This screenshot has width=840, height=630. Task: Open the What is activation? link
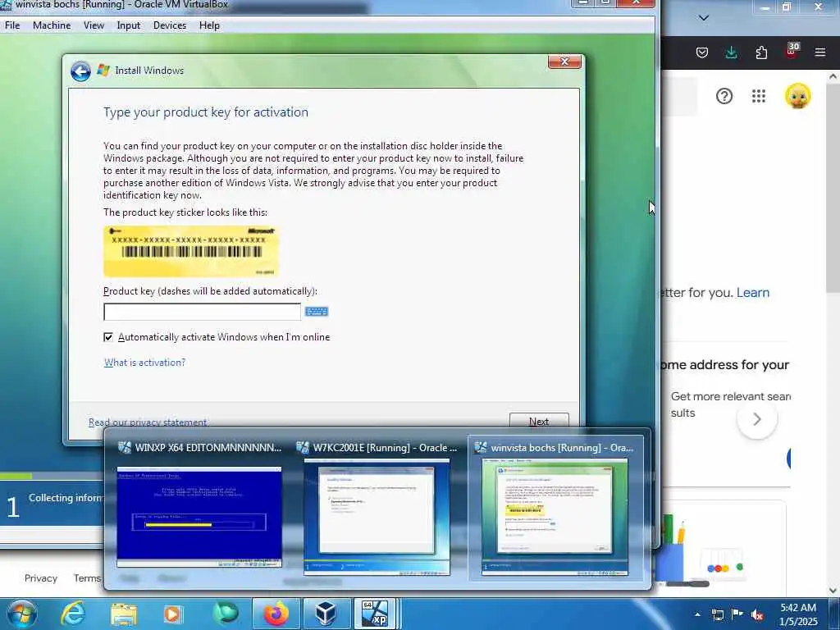144,363
